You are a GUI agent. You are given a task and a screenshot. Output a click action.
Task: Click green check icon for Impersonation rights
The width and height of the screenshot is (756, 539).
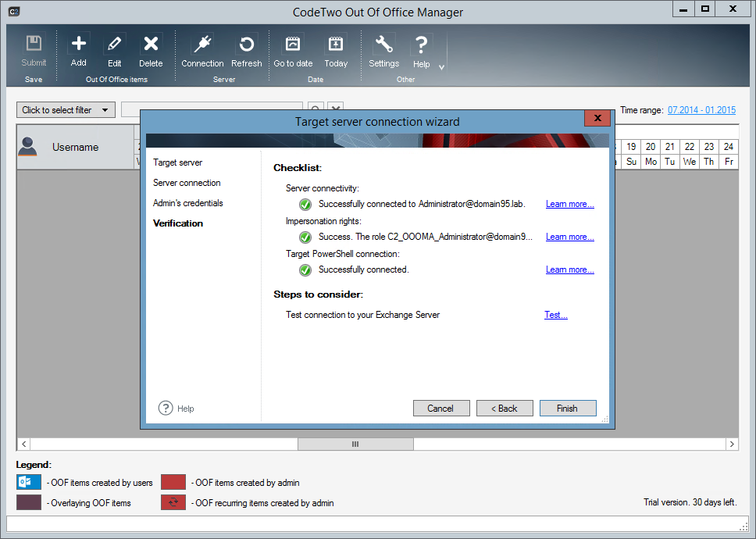(305, 237)
